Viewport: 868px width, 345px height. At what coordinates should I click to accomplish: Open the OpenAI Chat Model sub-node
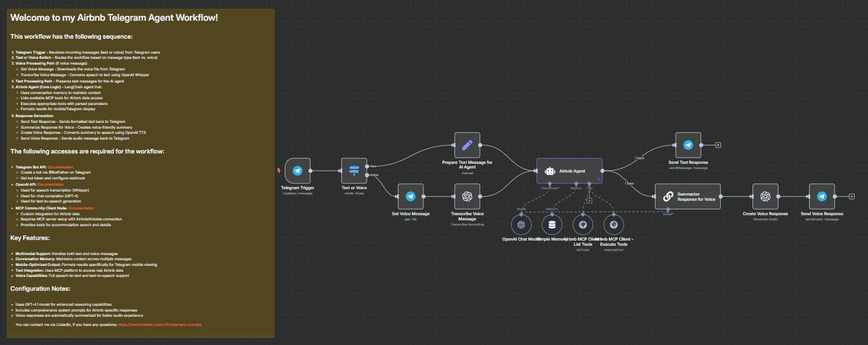pos(521,225)
